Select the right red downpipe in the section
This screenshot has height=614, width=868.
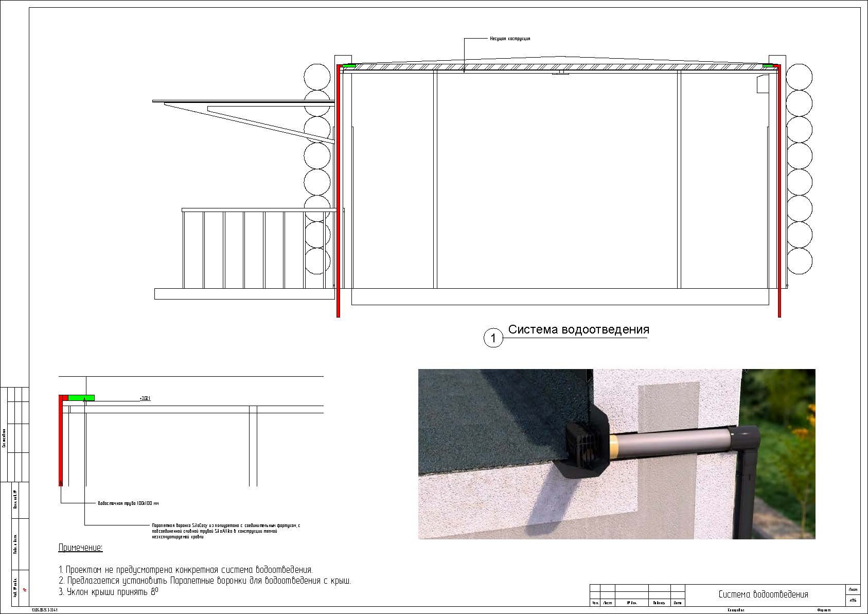(x=779, y=191)
